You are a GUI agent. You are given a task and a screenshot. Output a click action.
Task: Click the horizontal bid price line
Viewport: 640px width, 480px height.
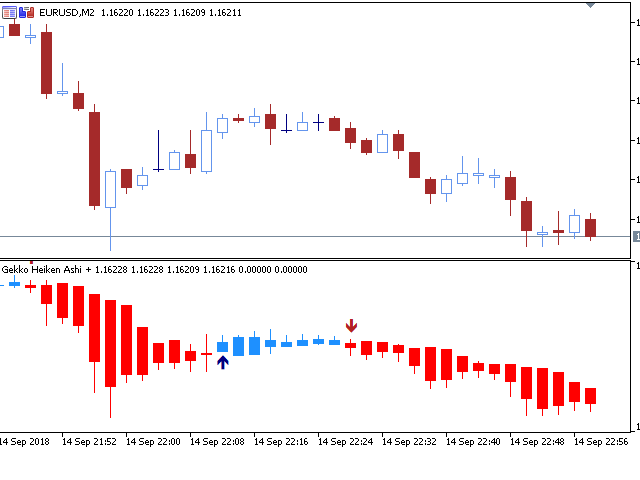[x=315, y=236]
